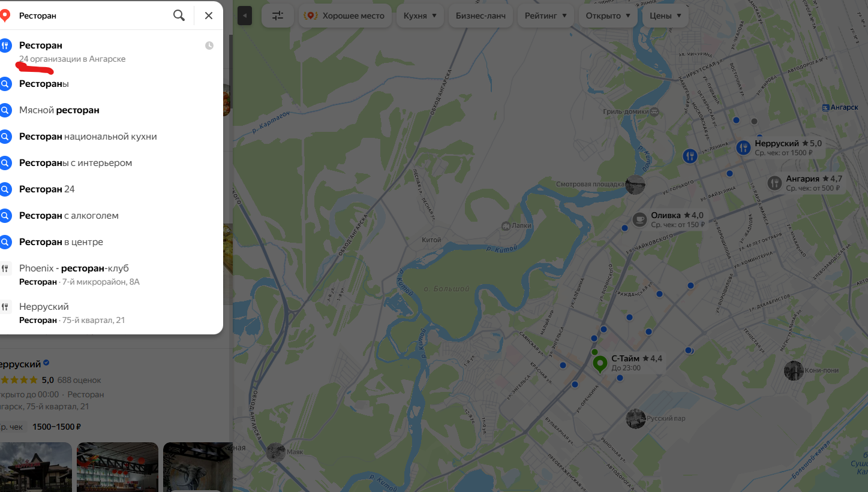Viewport: 868px width, 492px height.
Task: Click the Ангария restaurant map marker
Action: coord(775,183)
